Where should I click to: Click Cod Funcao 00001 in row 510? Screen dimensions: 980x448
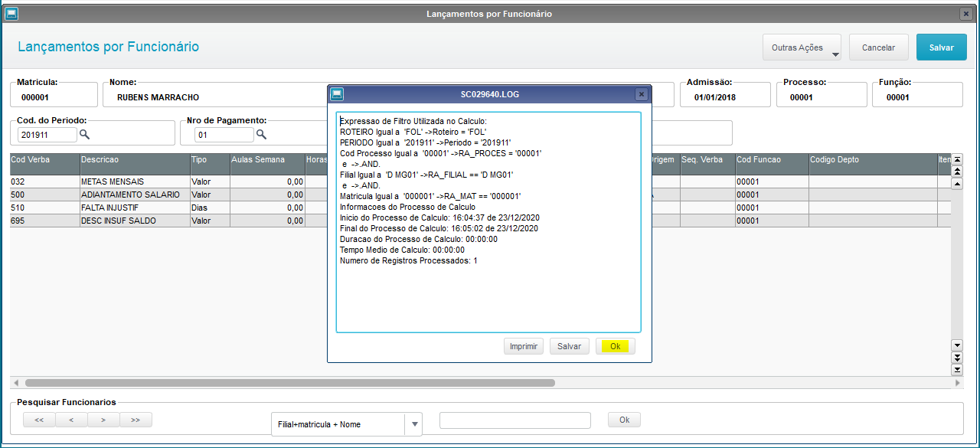773,208
